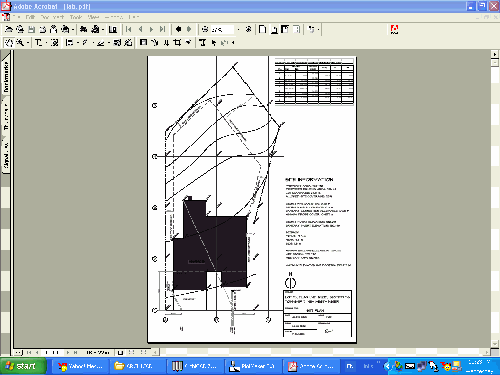The width and height of the screenshot is (500, 375).
Task: Select the Zoom In magnifier tool
Action: (x=20, y=43)
